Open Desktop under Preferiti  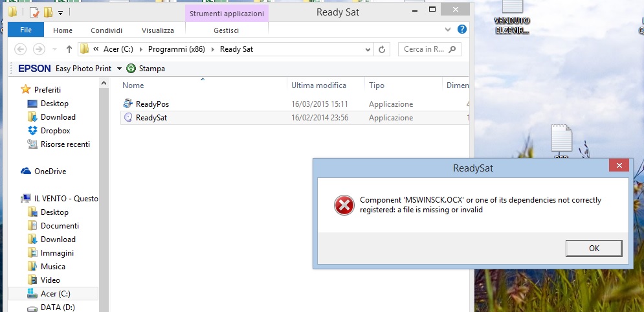54,104
